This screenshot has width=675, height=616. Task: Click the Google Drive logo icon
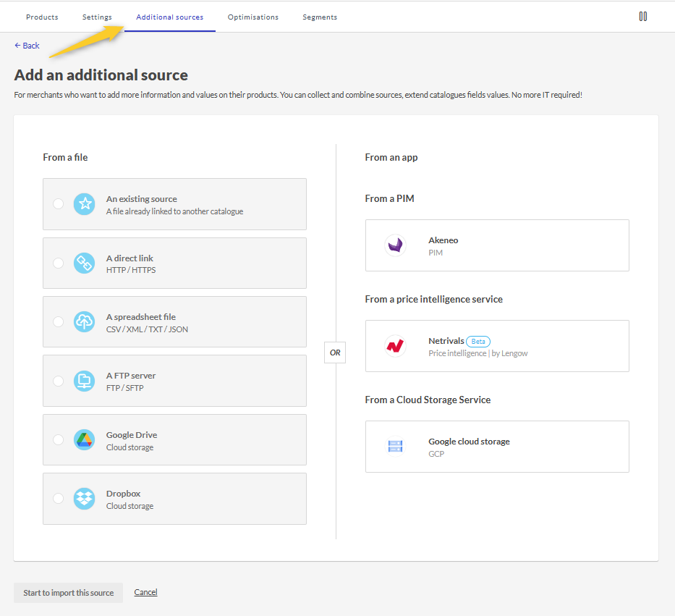tap(85, 440)
